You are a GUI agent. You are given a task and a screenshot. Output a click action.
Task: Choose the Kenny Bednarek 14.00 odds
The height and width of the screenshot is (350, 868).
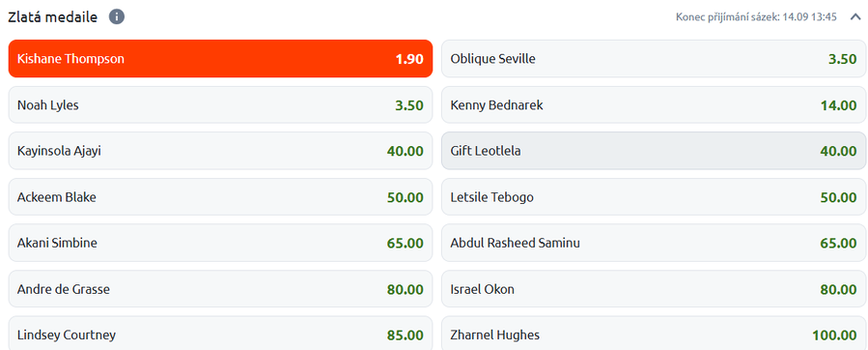coord(654,104)
